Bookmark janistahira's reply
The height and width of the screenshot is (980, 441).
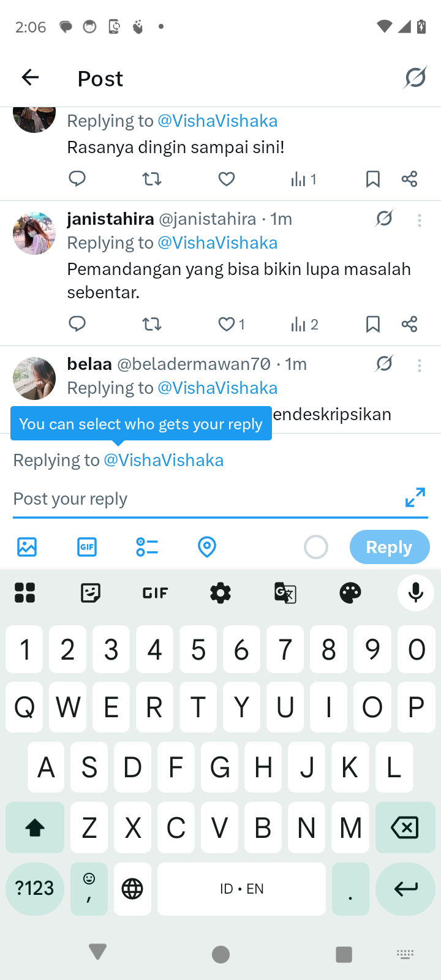tap(372, 324)
